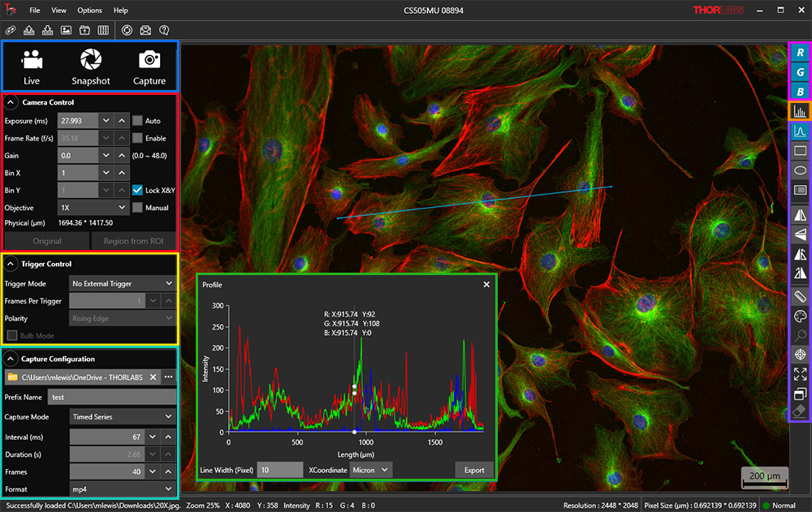Uncheck Lock X&Y binning
Viewport: 812px width, 512px height.
click(x=137, y=190)
